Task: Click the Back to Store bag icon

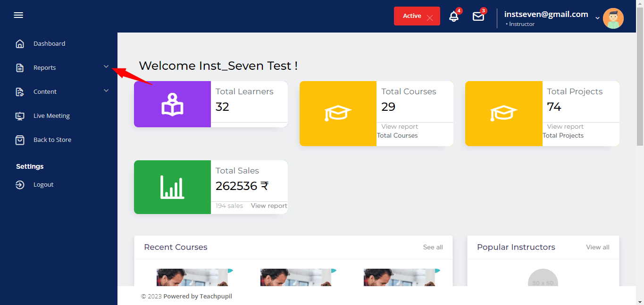Action: [20, 140]
